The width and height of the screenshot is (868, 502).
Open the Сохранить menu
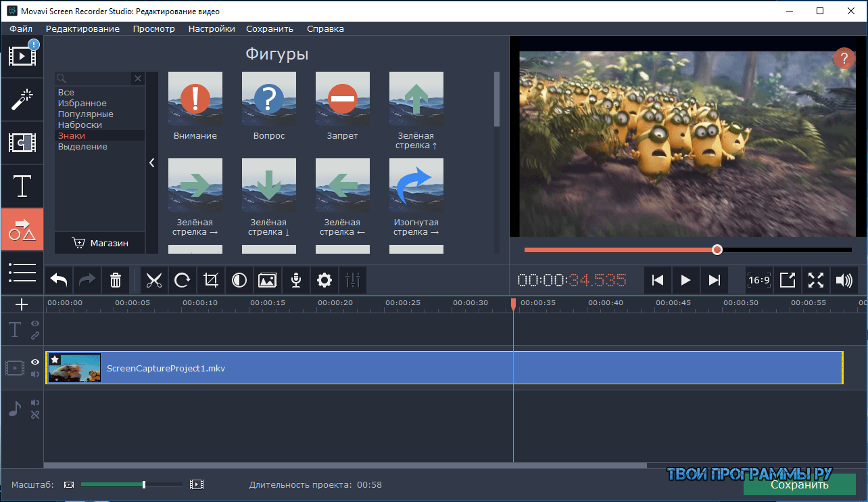pos(270,29)
